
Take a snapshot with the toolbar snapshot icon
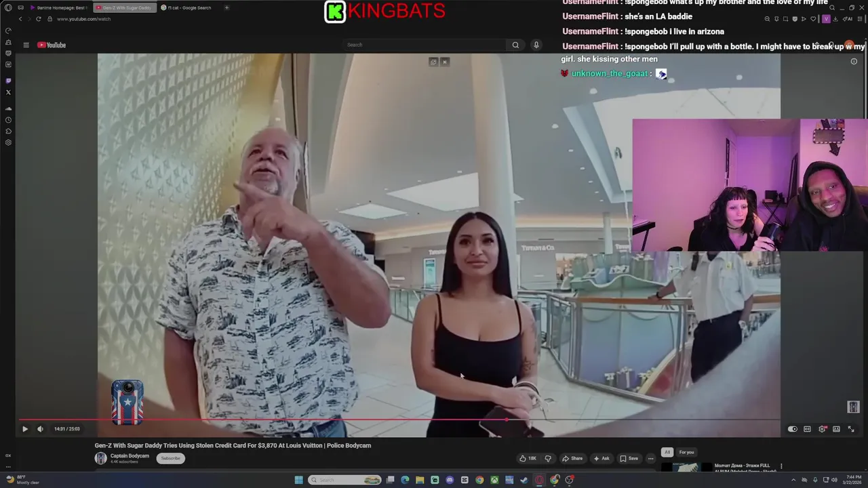(785, 19)
